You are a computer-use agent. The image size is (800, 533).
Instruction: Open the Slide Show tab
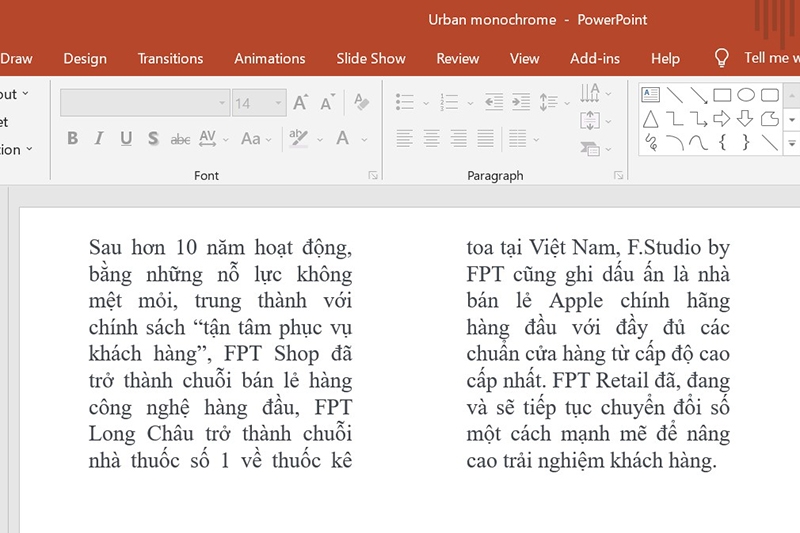(x=371, y=59)
